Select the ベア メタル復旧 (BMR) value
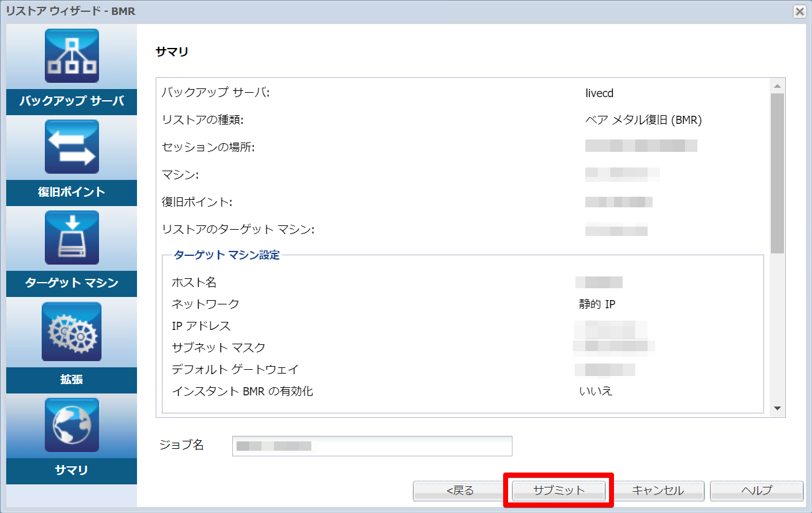 click(x=644, y=121)
